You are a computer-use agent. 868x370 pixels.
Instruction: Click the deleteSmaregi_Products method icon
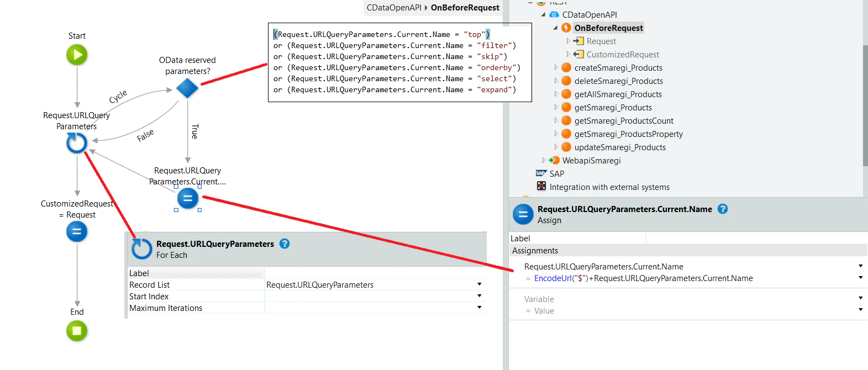coord(566,81)
